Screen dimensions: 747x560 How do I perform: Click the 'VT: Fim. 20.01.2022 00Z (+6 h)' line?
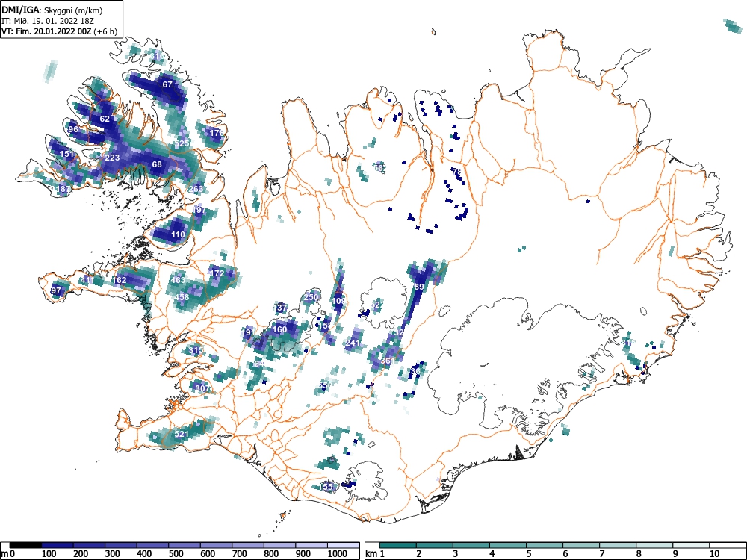coord(59,31)
